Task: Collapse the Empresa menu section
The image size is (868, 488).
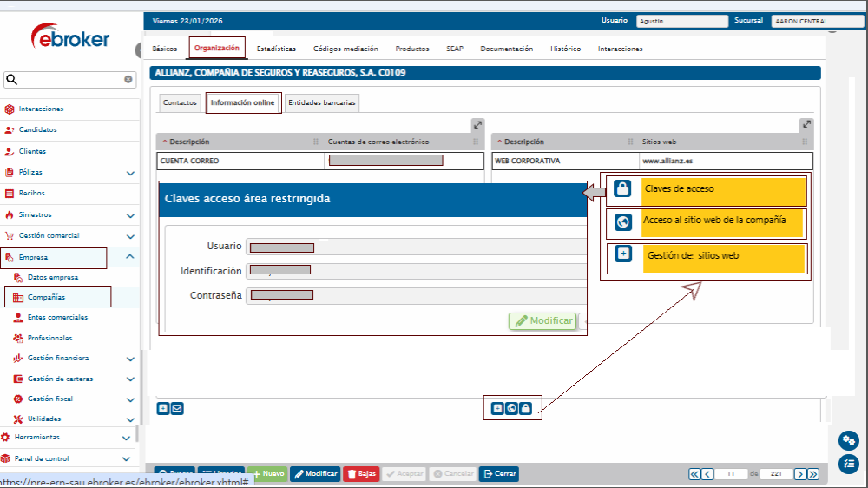Action: (x=130, y=257)
